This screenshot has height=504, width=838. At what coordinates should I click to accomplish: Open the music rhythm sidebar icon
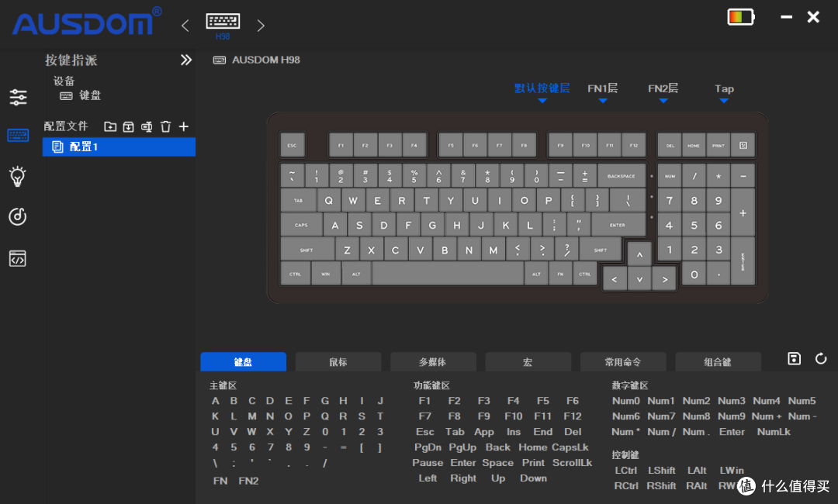[18, 216]
